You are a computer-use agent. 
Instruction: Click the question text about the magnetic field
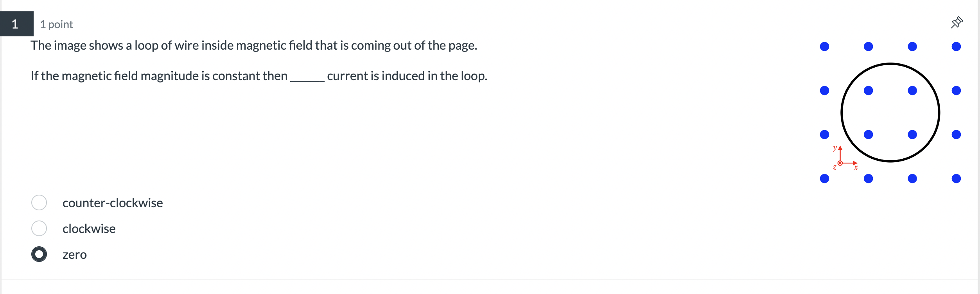[254, 45]
